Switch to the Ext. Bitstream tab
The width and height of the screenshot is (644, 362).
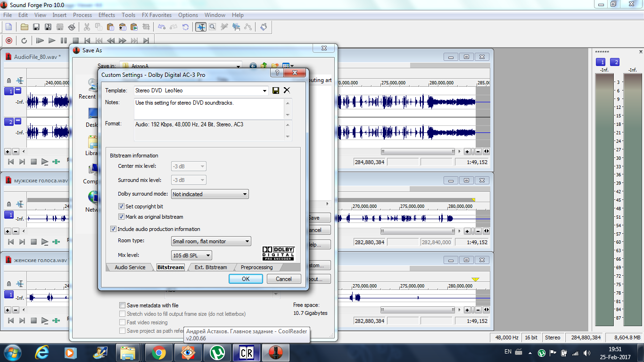click(211, 267)
